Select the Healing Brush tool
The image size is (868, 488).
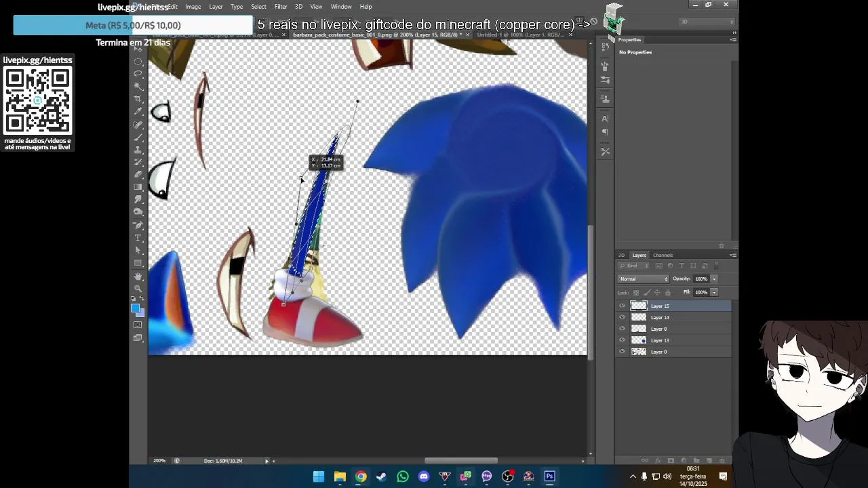[x=138, y=124]
